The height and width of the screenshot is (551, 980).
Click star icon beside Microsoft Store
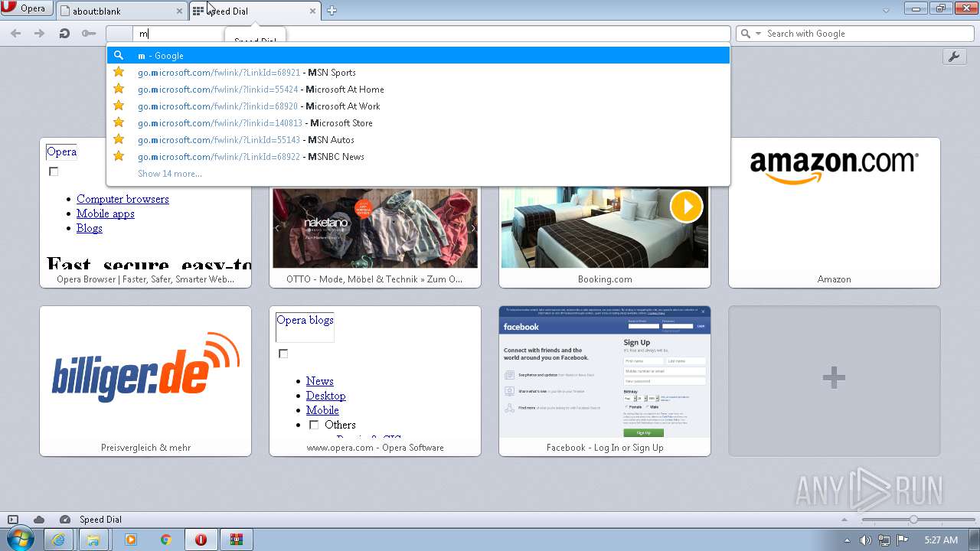click(119, 122)
